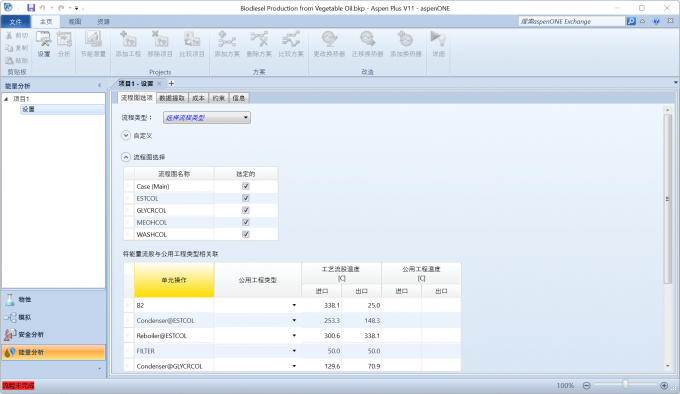
Task: Click the 粘贴 (Paste) icon
Action: [x=9, y=60]
